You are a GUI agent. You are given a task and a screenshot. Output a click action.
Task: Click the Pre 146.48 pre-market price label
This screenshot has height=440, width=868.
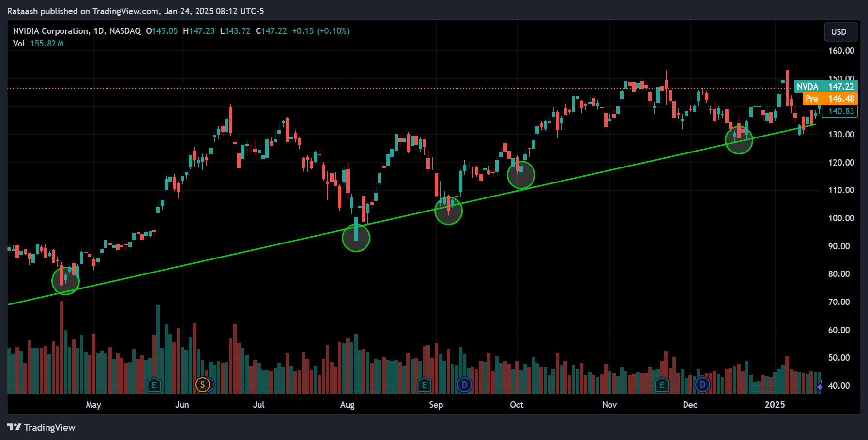pyautogui.click(x=830, y=99)
